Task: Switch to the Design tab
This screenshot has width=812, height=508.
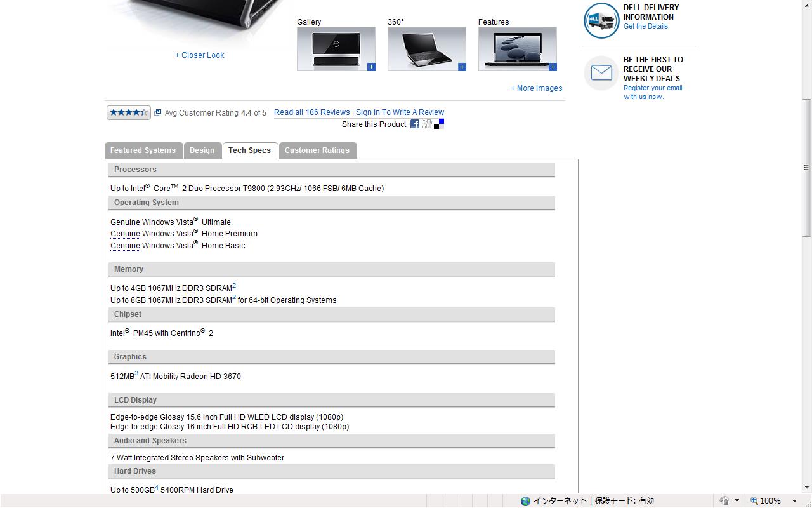Action: tap(202, 150)
